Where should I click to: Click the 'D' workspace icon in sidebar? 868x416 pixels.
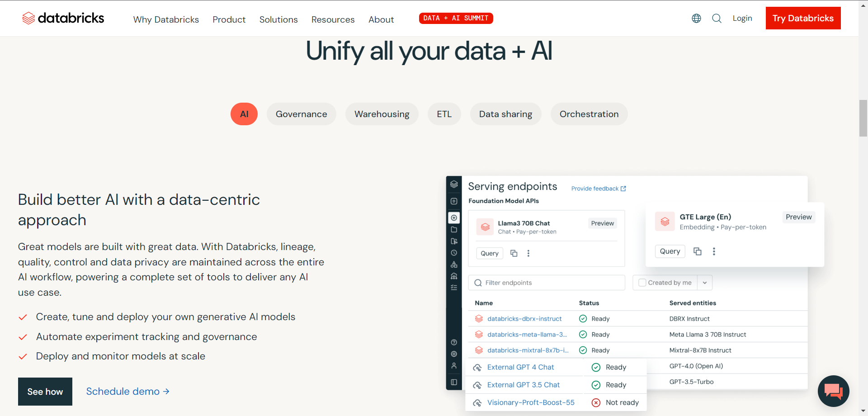(454, 201)
